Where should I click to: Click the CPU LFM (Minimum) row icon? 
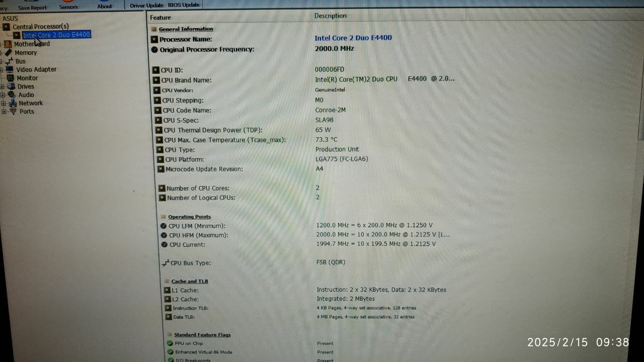[x=164, y=226]
